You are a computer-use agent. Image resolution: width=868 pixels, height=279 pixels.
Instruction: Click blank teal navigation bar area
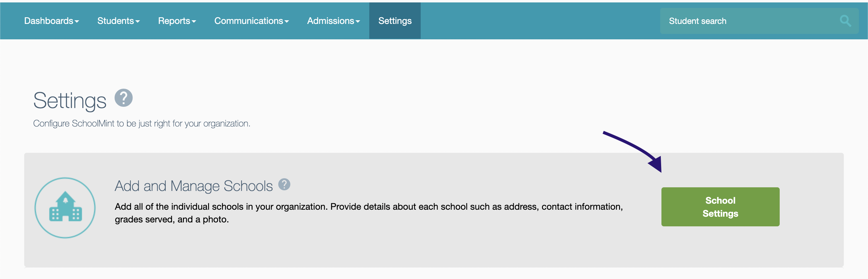point(539,21)
